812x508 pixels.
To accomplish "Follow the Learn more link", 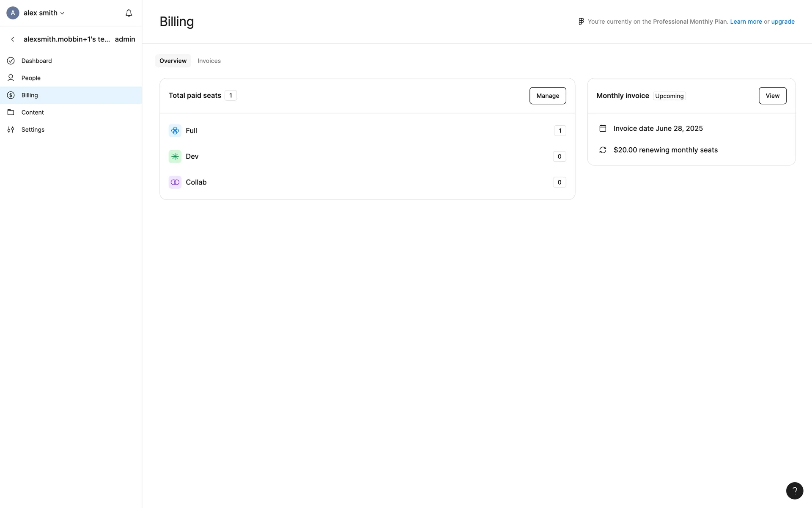I will point(746,22).
